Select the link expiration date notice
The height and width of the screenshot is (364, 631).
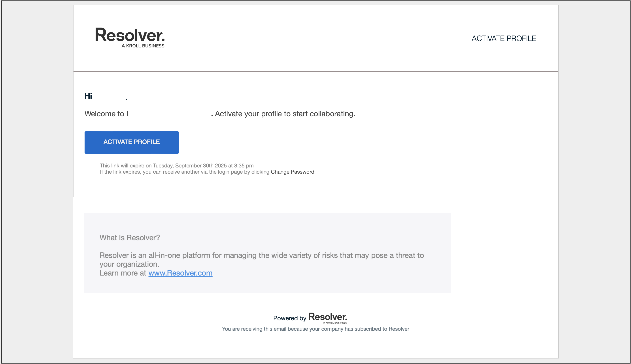click(x=177, y=165)
